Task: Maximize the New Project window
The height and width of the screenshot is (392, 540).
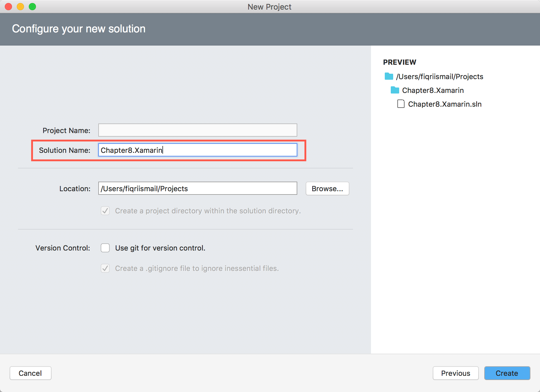Action: (x=32, y=7)
